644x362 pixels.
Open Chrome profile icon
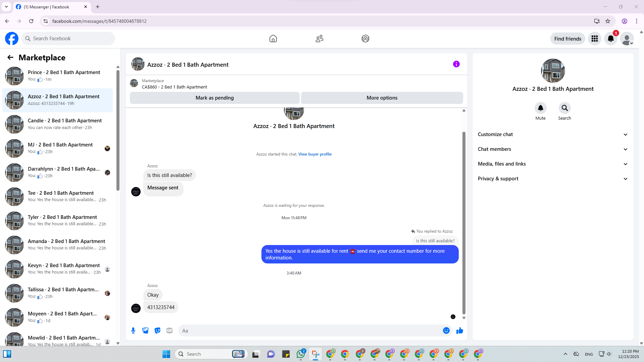(625, 21)
